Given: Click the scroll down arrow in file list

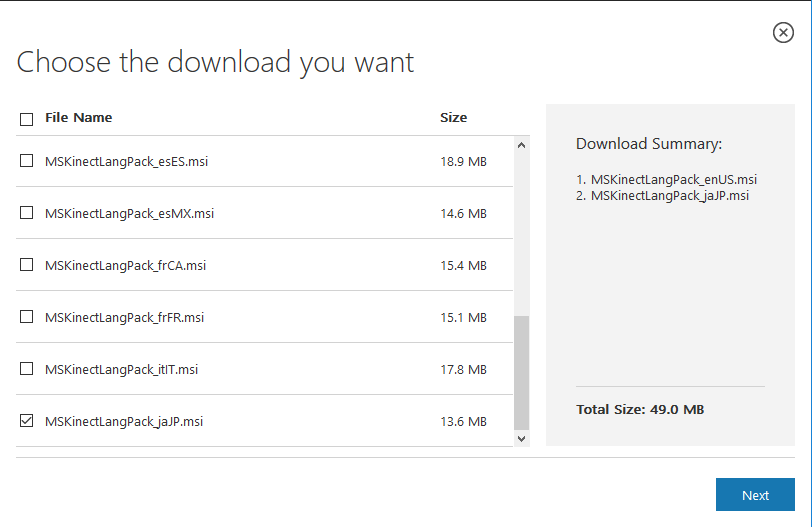Looking at the screenshot, I should (x=521, y=438).
